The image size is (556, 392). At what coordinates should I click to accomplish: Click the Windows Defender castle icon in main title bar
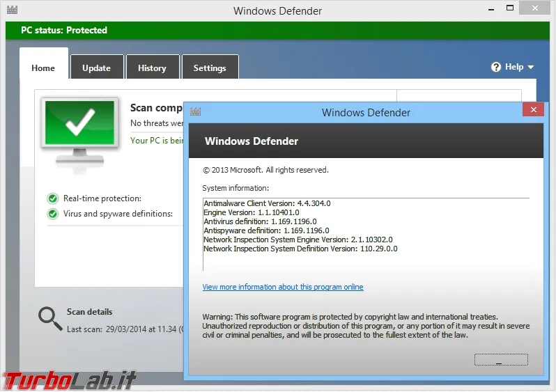tap(12, 10)
